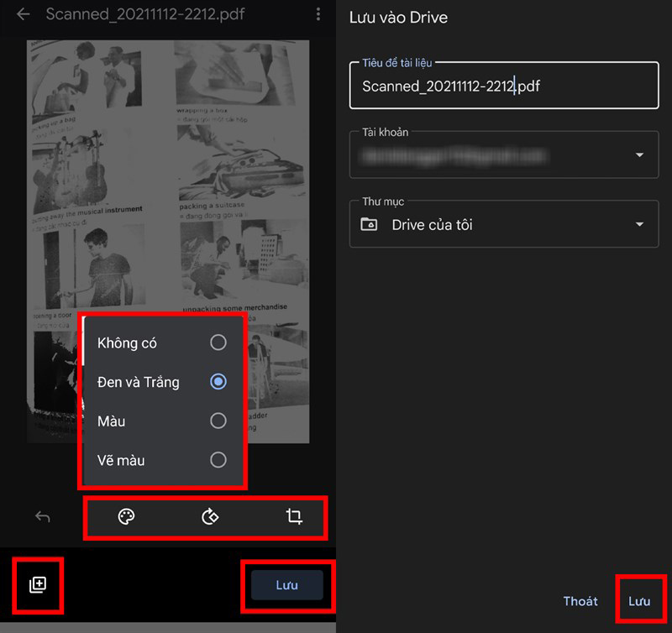This screenshot has width=672, height=633.
Task: Tap the back arrow beside the file name
Action: pos(24,14)
